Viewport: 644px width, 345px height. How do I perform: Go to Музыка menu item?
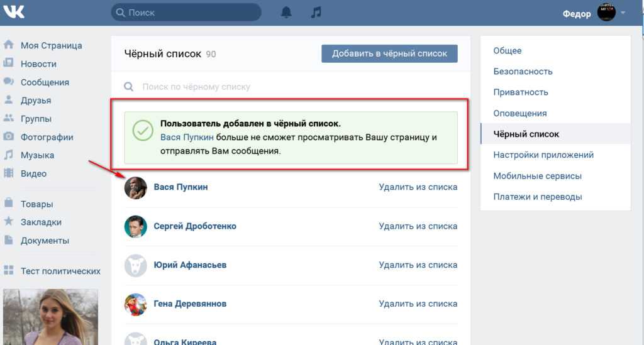point(37,155)
